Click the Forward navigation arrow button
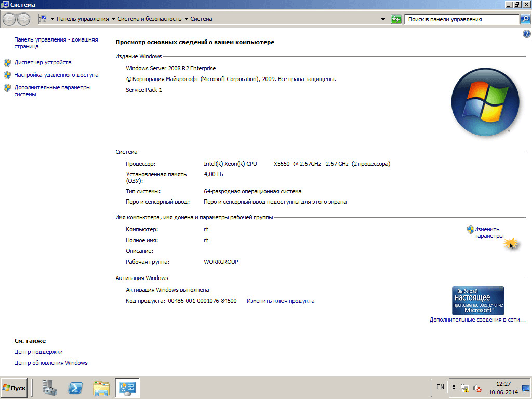 point(23,19)
